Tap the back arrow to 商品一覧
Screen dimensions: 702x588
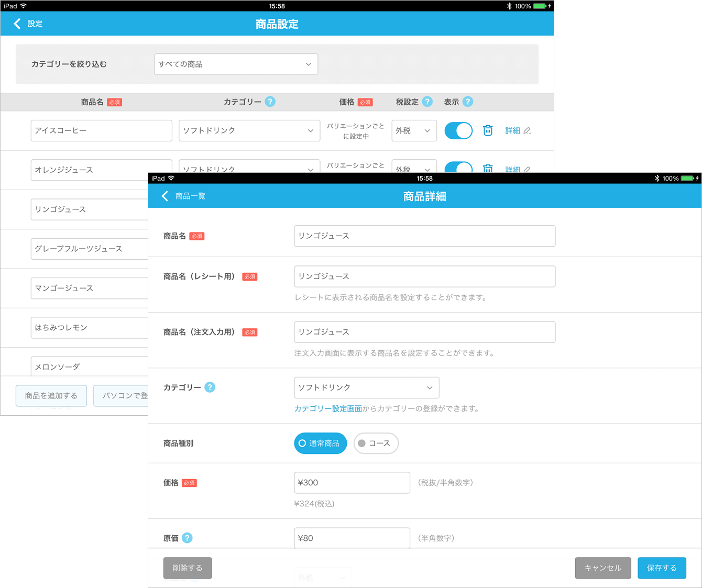166,196
